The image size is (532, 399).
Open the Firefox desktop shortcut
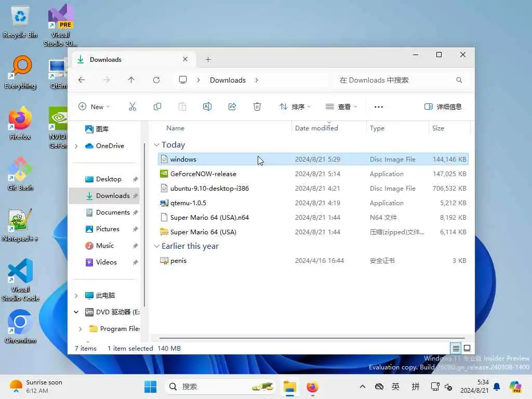click(x=20, y=123)
